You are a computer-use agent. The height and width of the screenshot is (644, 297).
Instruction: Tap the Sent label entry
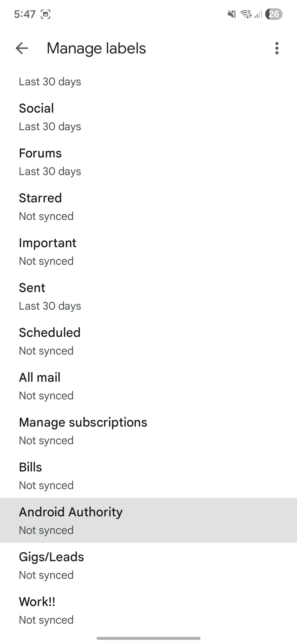148,297
